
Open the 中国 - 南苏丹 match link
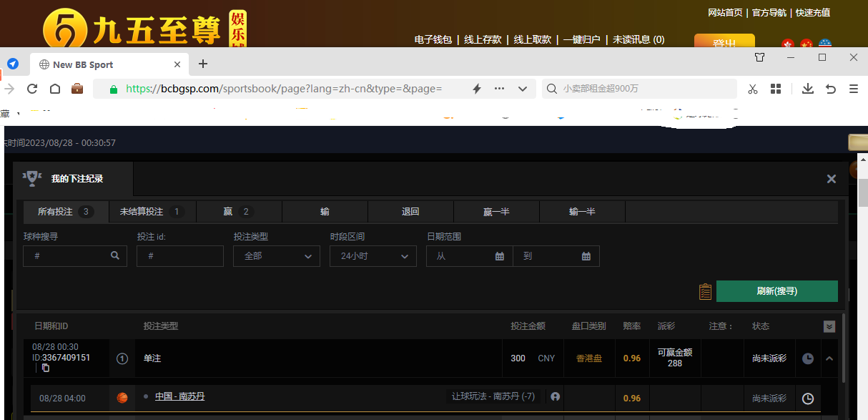pos(179,396)
